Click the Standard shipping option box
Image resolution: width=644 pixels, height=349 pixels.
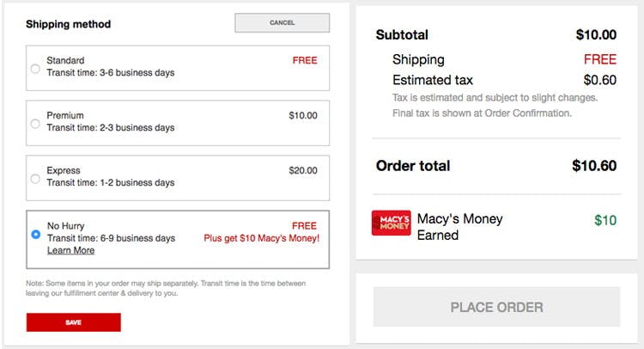[178, 68]
